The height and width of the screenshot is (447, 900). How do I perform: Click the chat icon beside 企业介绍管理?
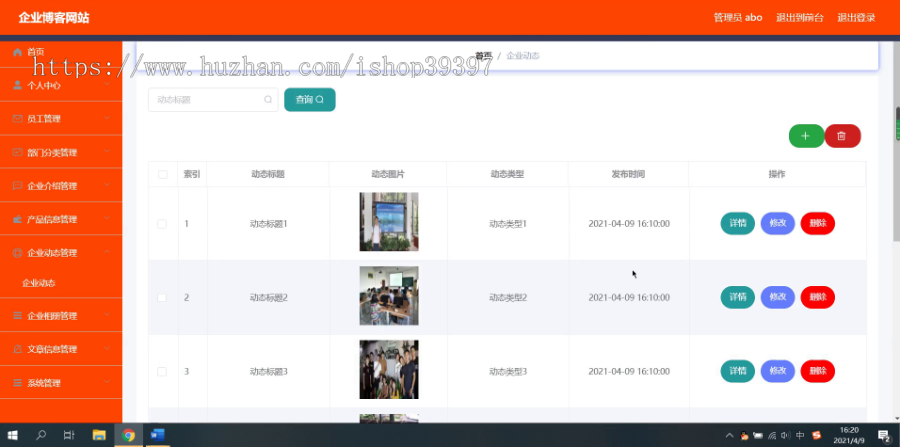(17, 186)
